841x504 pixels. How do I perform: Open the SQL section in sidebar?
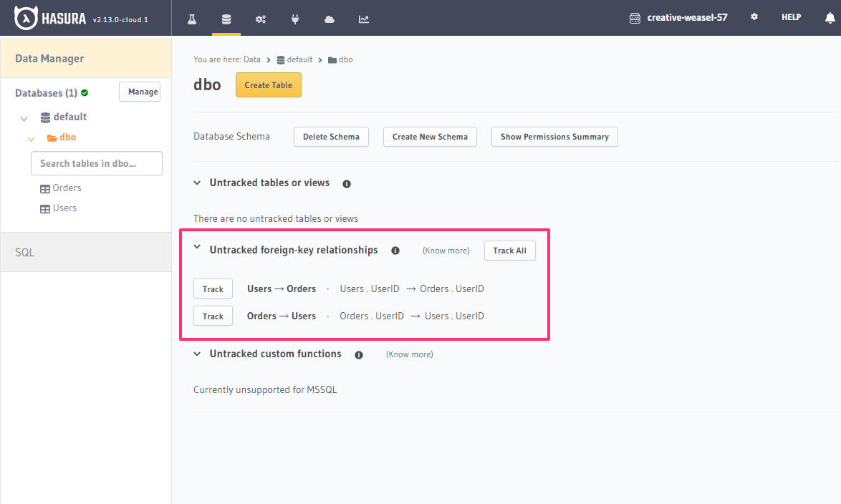25,253
